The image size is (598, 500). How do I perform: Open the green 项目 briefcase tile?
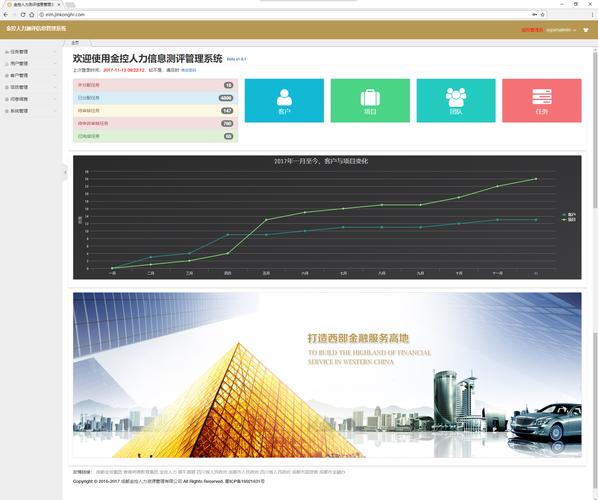[x=370, y=101]
